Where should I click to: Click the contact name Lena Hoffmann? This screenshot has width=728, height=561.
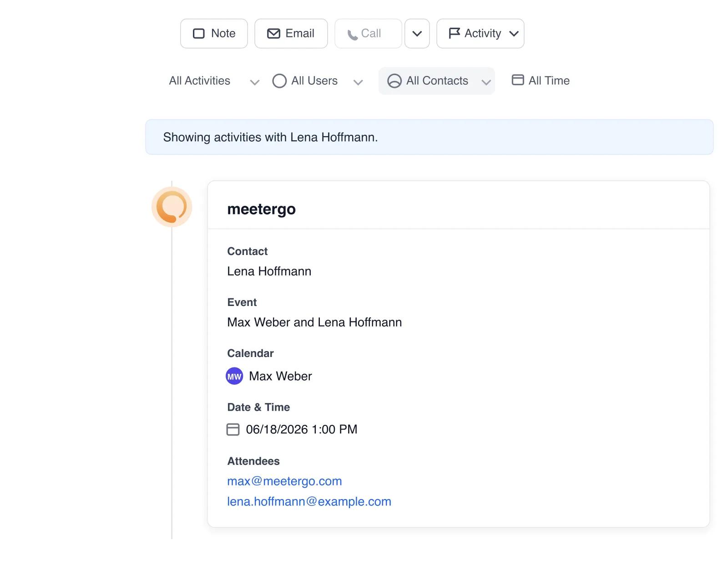(x=269, y=271)
